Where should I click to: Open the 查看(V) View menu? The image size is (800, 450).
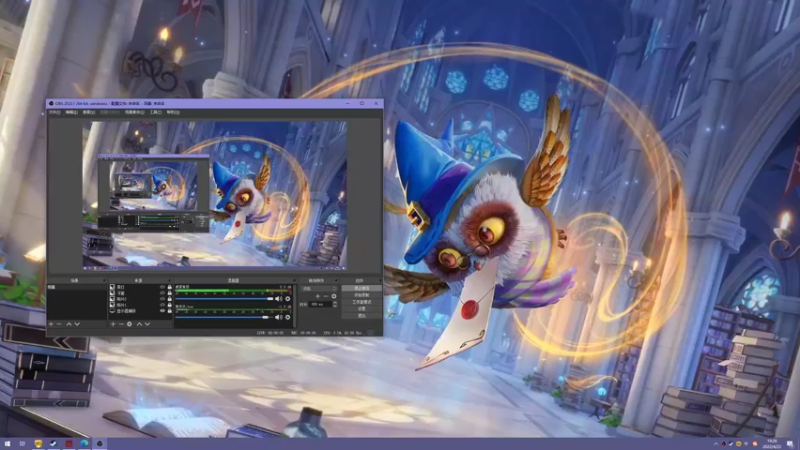89,112
